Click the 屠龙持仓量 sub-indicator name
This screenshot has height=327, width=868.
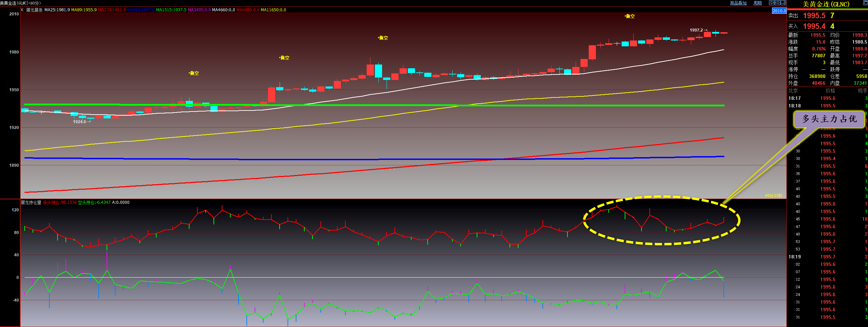pos(31,202)
